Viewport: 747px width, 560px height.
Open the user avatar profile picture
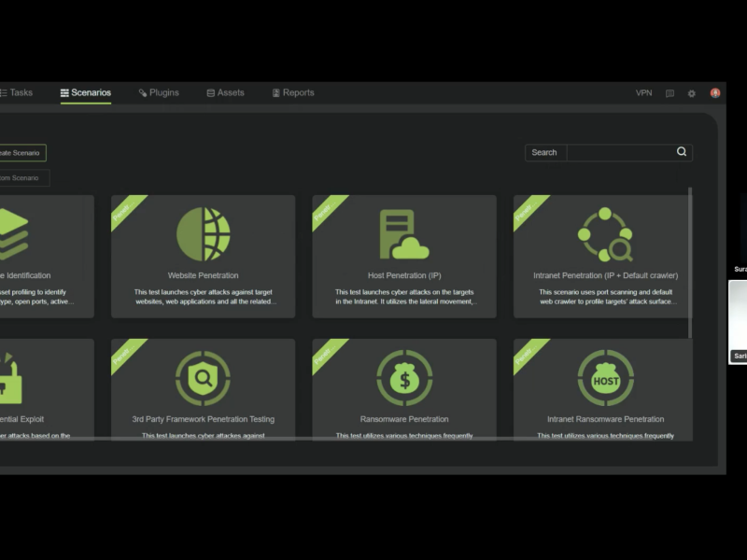[714, 93]
